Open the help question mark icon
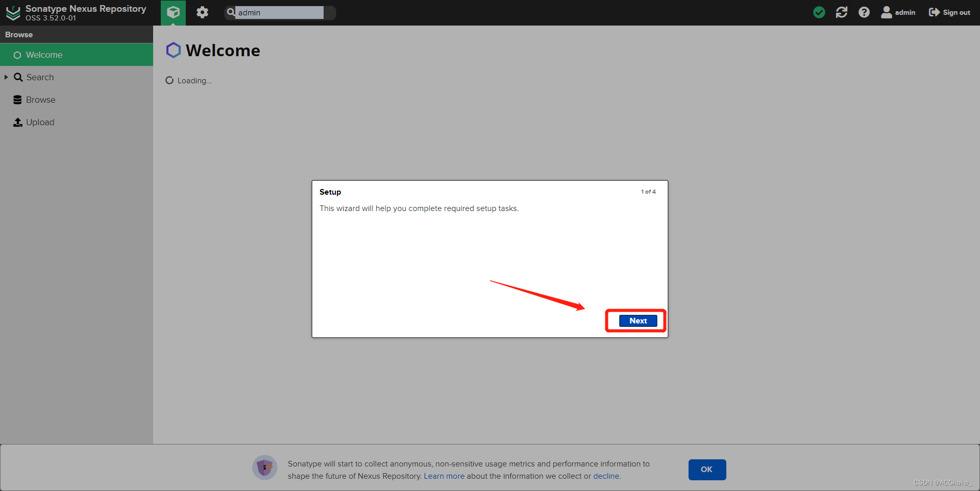This screenshot has width=980, height=491. (864, 12)
